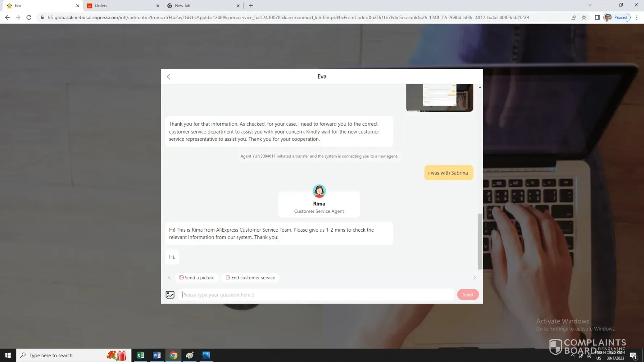Click the 'i was with Sabrina' message
The width and height of the screenshot is (644, 362).
tap(448, 173)
